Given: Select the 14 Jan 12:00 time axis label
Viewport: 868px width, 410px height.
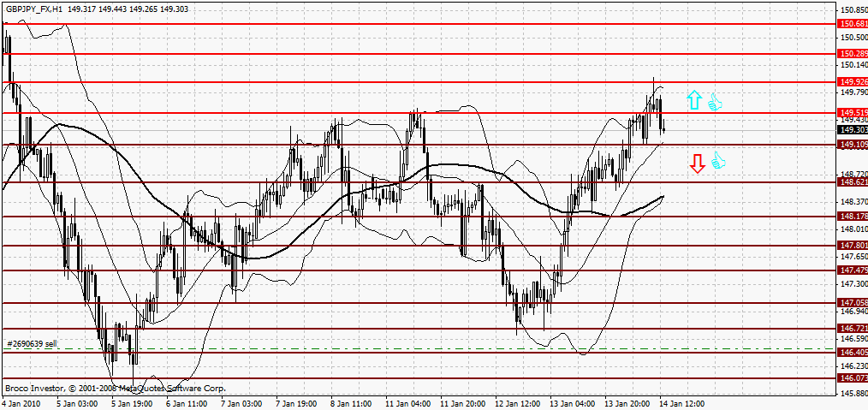Looking at the screenshot, I should [x=681, y=402].
